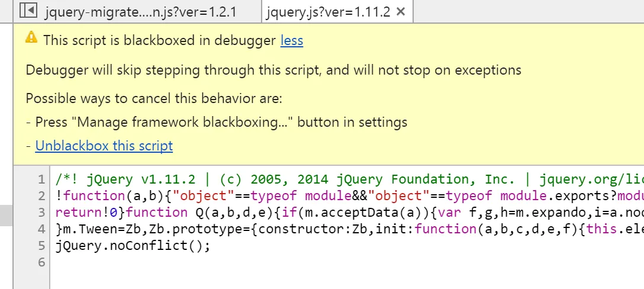Add a breakpoint at line number 3
The height and width of the screenshot is (289, 644).
pos(41,212)
